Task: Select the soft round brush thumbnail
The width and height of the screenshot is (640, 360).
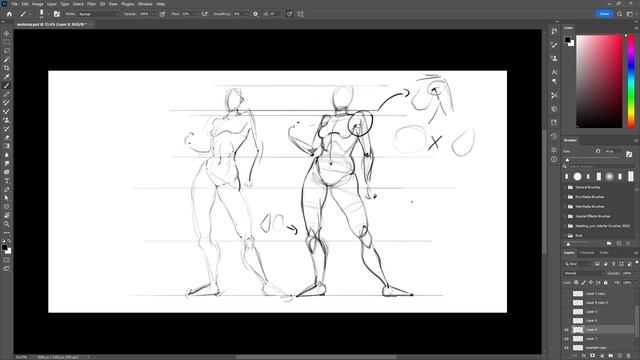Action: click(609, 176)
